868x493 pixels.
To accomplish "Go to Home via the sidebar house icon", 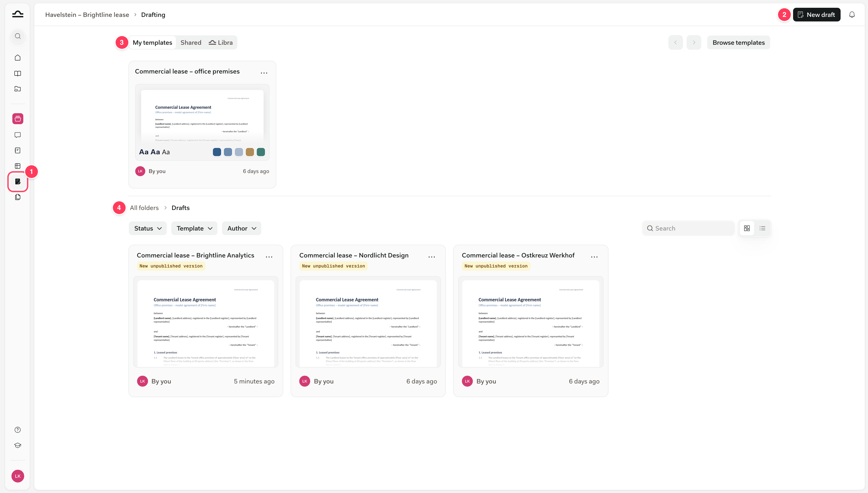I will (x=18, y=58).
